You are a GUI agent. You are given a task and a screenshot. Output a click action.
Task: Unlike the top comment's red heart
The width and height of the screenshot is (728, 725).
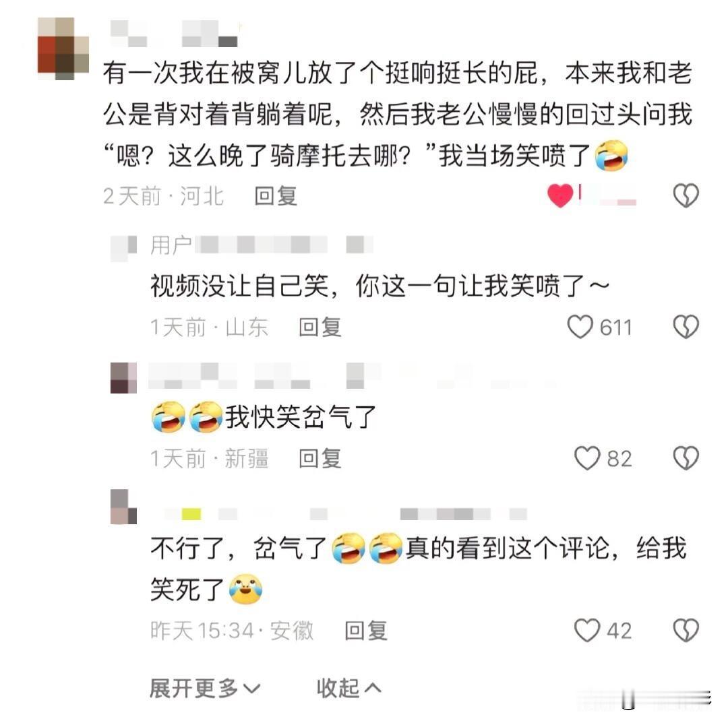(560, 195)
